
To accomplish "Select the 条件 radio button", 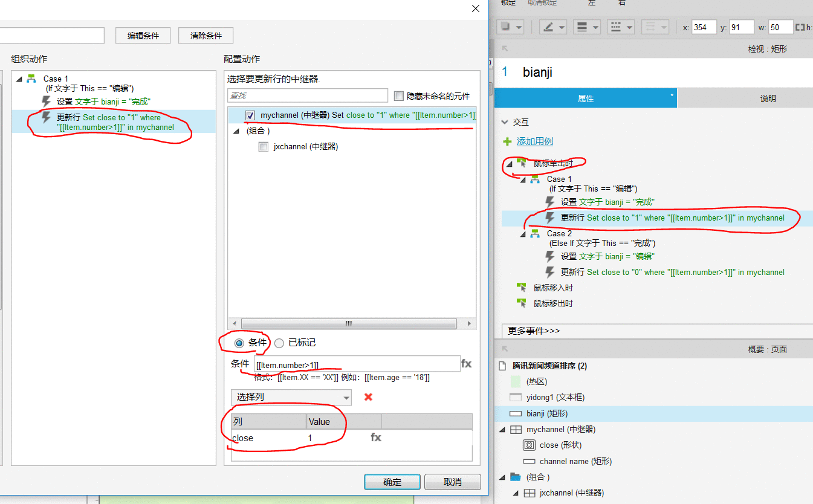I will pyautogui.click(x=239, y=343).
